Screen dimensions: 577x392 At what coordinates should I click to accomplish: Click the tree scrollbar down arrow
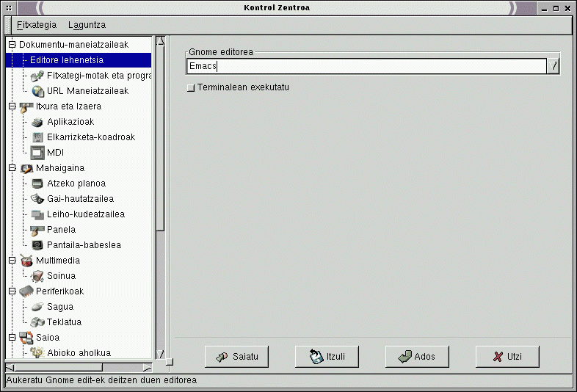tap(161, 354)
